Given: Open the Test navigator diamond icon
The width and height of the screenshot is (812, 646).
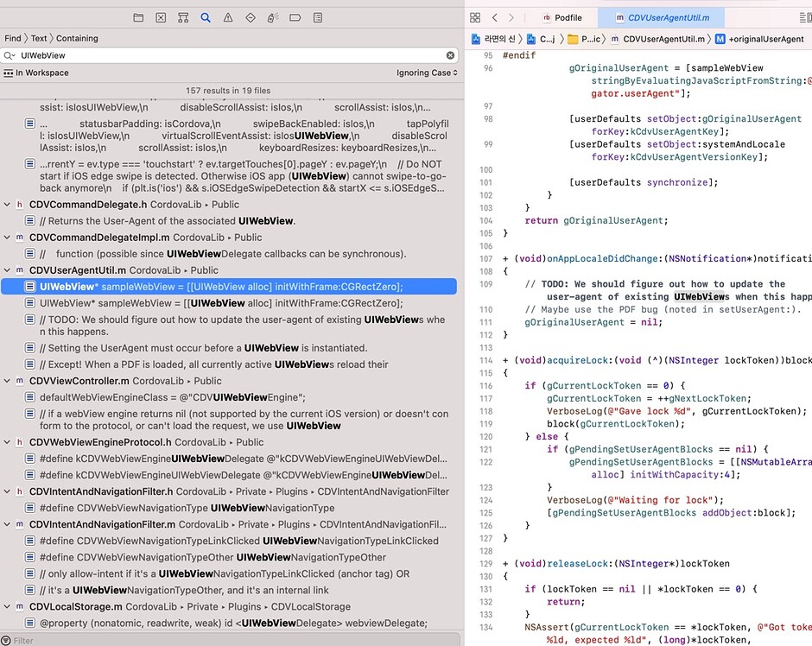Looking at the screenshot, I should 251,17.
